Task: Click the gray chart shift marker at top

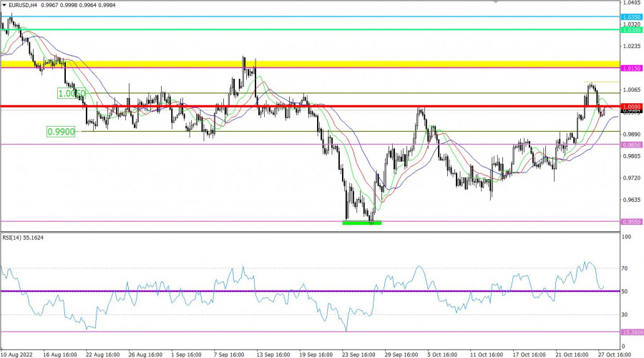Action: [x=494, y=2]
